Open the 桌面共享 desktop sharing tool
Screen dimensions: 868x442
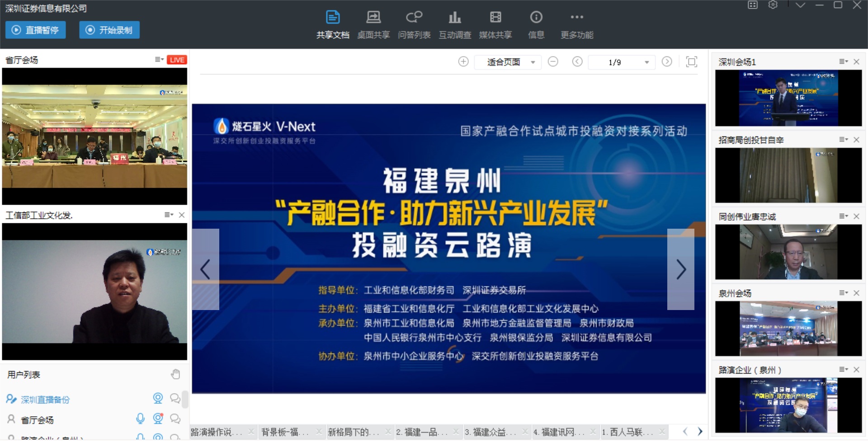point(373,24)
